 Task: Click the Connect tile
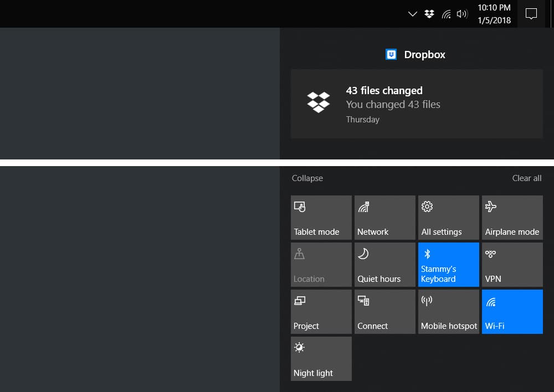pyautogui.click(x=385, y=312)
